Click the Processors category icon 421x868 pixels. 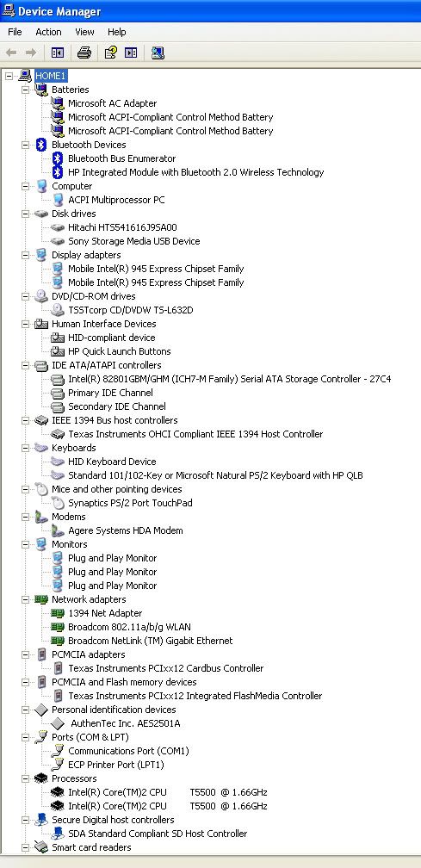point(41,778)
